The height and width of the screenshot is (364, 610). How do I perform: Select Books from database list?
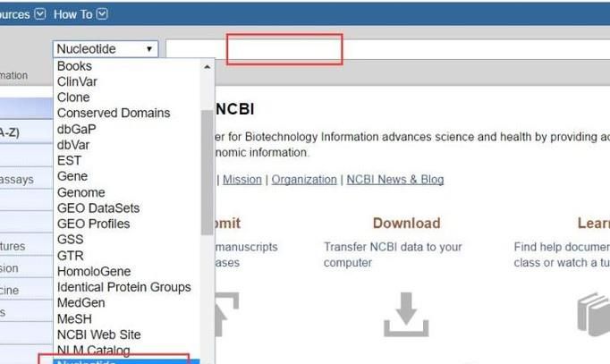click(x=74, y=66)
